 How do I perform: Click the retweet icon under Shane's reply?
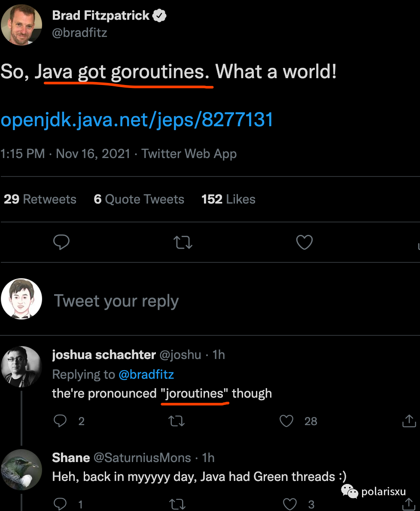coord(177,503)
